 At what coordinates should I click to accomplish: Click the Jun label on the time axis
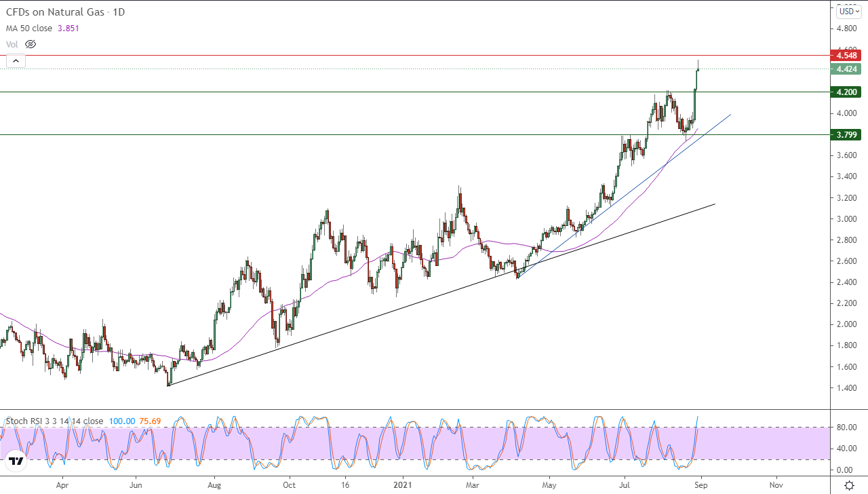pos(136,486)
